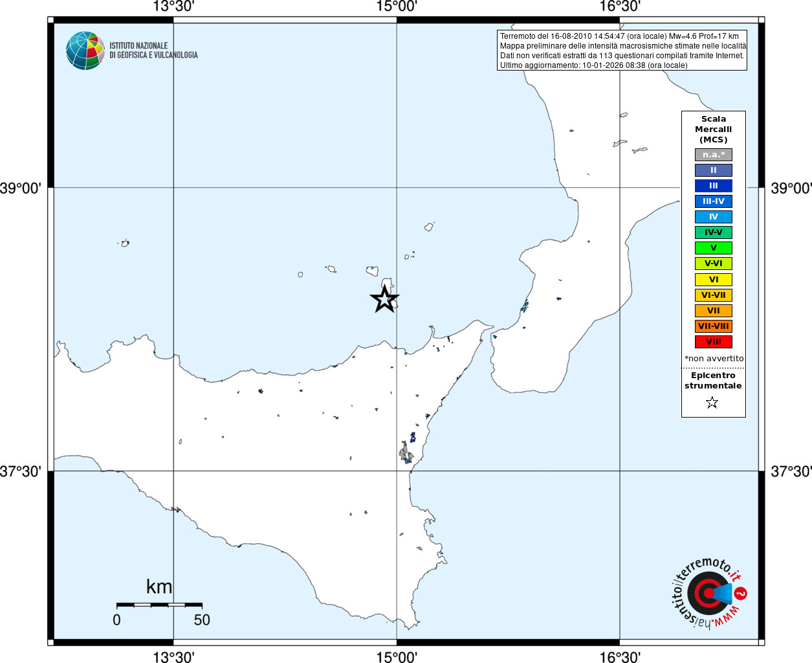Select the n.a.* grey legend swatch
Screen dimensions: 812x663
pos(714,155)
